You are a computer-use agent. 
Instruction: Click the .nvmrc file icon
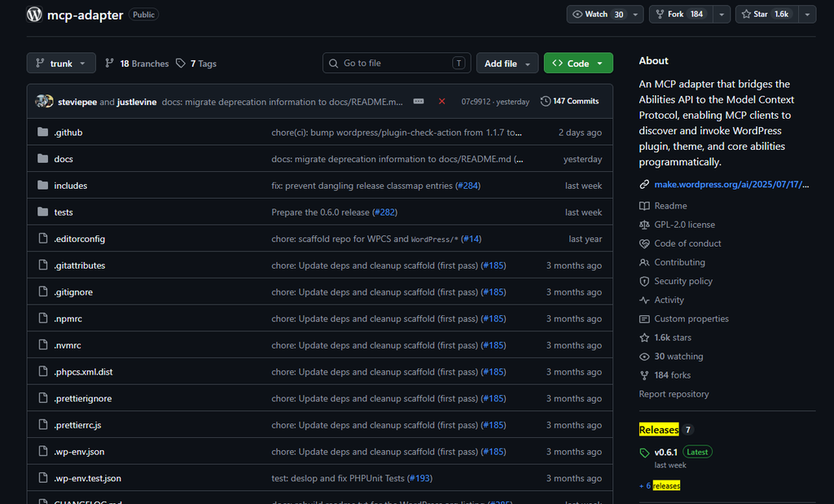43,344
